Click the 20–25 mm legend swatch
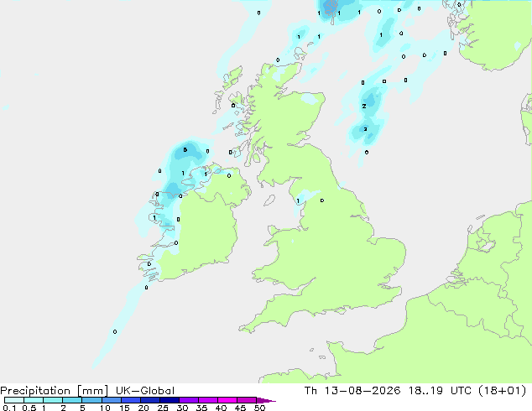 [x=150, y=400]
